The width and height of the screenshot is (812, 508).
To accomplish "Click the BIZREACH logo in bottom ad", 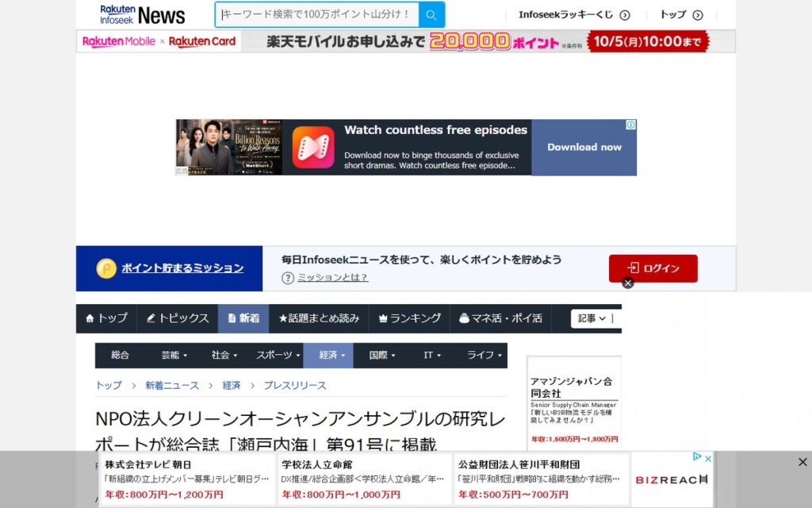I will pos(671,480).
